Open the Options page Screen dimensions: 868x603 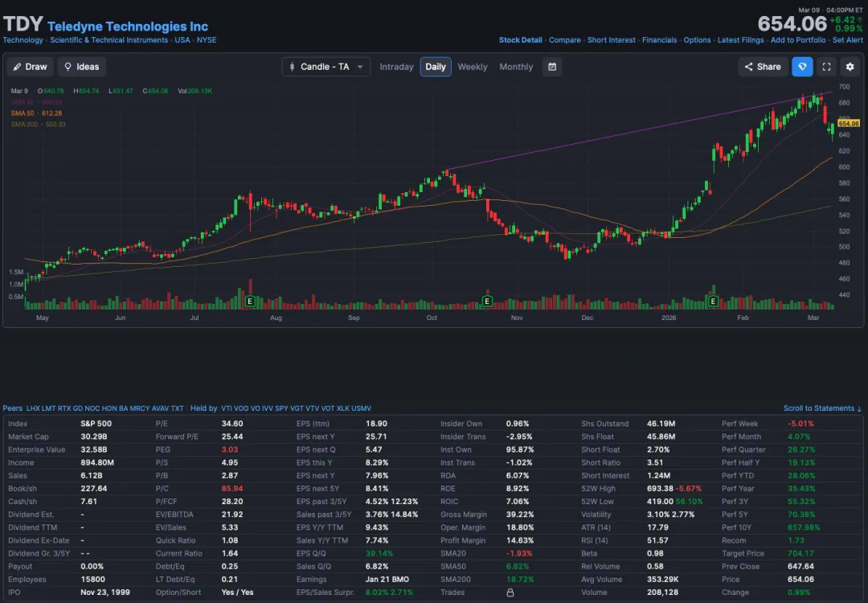click(x=697, y=40)
